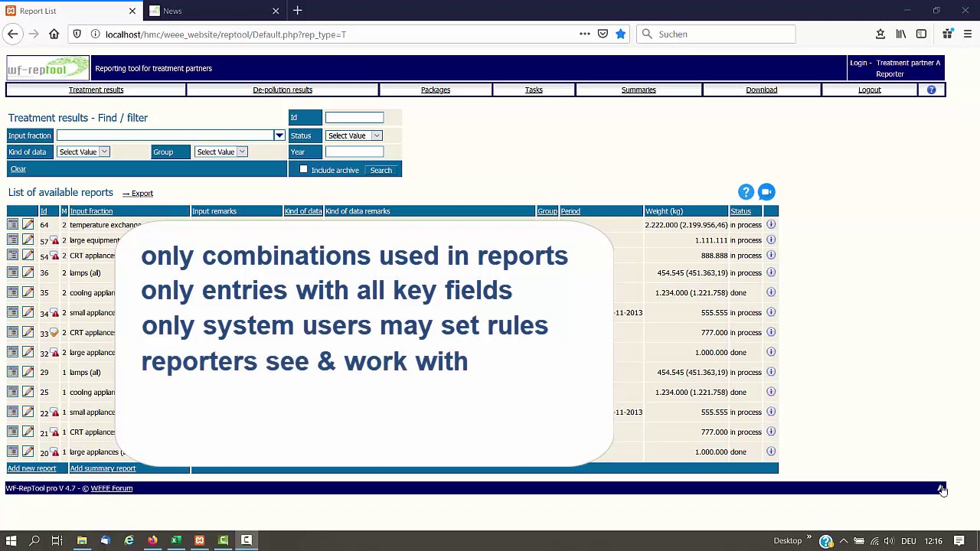This screenshot has width=980, height=551.
Task: Click the warning message icon on report 20
Action: click(55, 452)
